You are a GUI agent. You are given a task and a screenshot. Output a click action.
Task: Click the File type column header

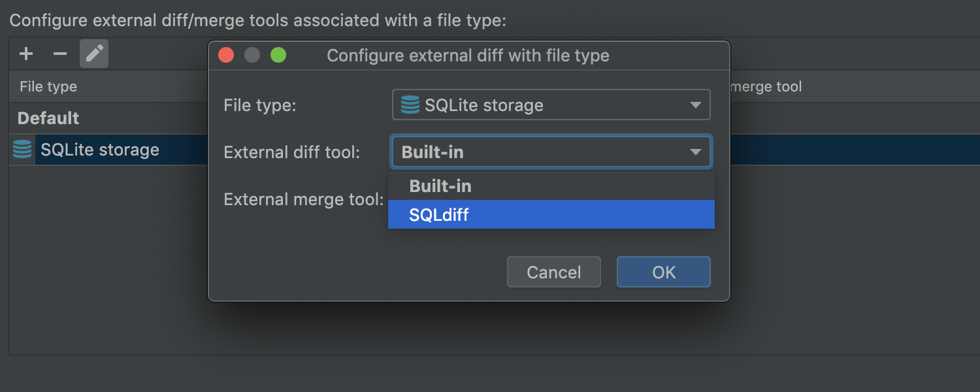tap(48, 86)
